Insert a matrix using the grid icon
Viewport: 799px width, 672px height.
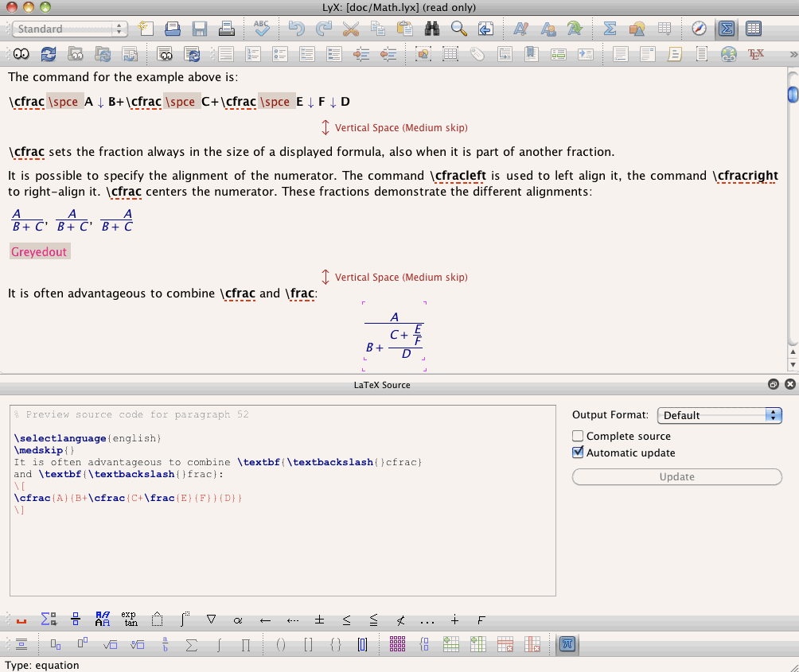click(x=396, y=644)
